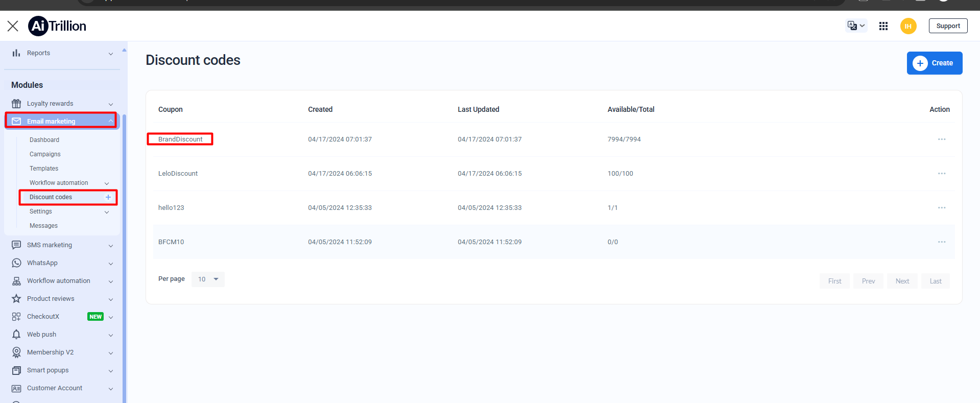Click the Workflow automation module icon

click(x=16, y=281)
